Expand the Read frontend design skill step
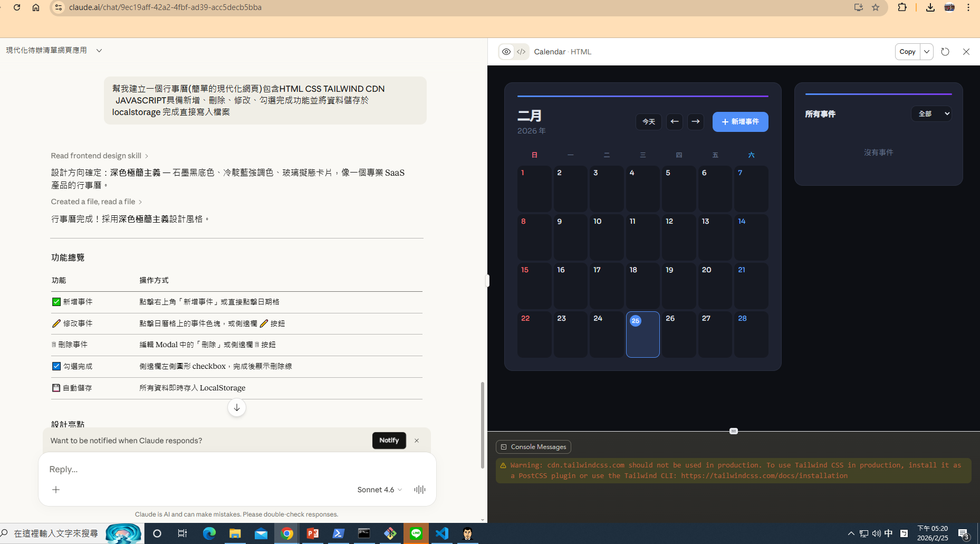Screen dimensions: 980x544 (x=99, y=156)
